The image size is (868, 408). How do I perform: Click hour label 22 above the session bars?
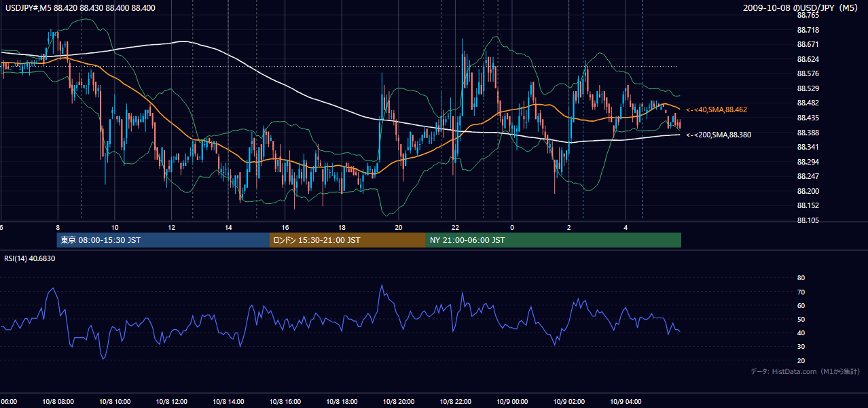coord(455,227)
